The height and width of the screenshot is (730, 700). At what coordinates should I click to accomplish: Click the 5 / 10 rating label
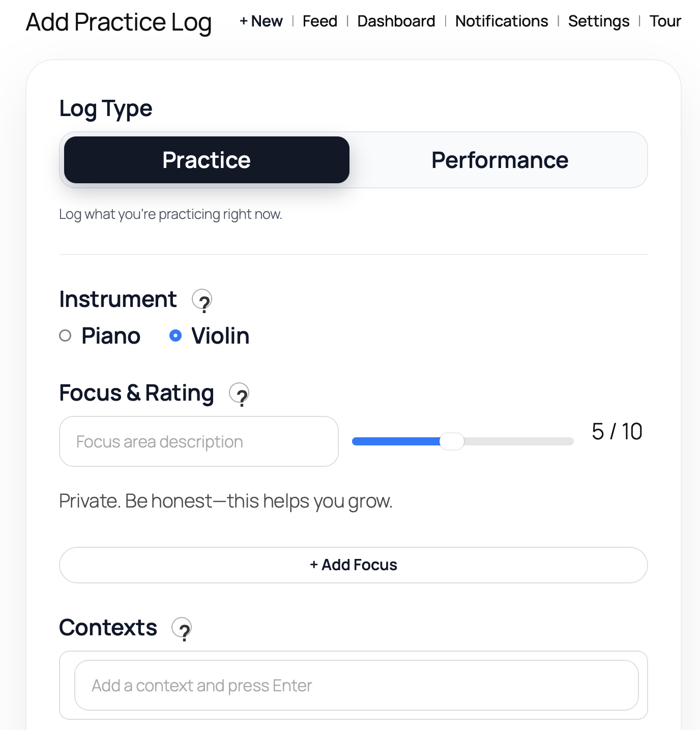(616, 431)
